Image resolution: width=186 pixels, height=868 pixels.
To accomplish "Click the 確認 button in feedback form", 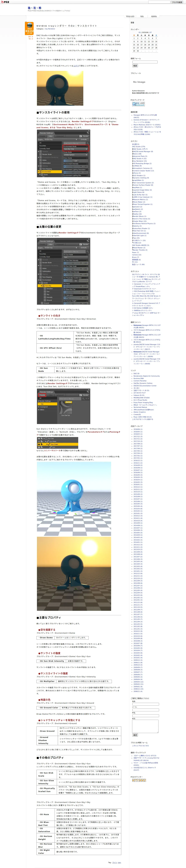I will [135, 735].
